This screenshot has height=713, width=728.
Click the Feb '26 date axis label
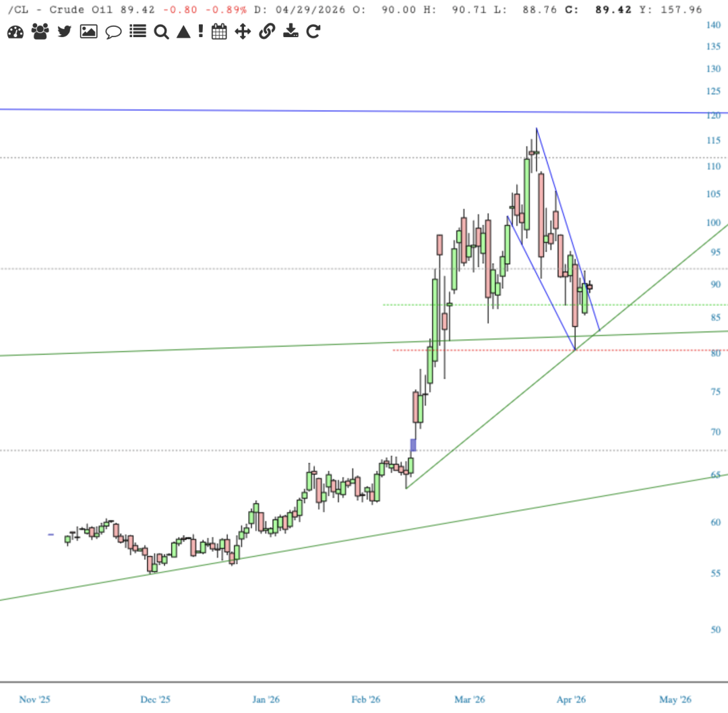(366, 699)
